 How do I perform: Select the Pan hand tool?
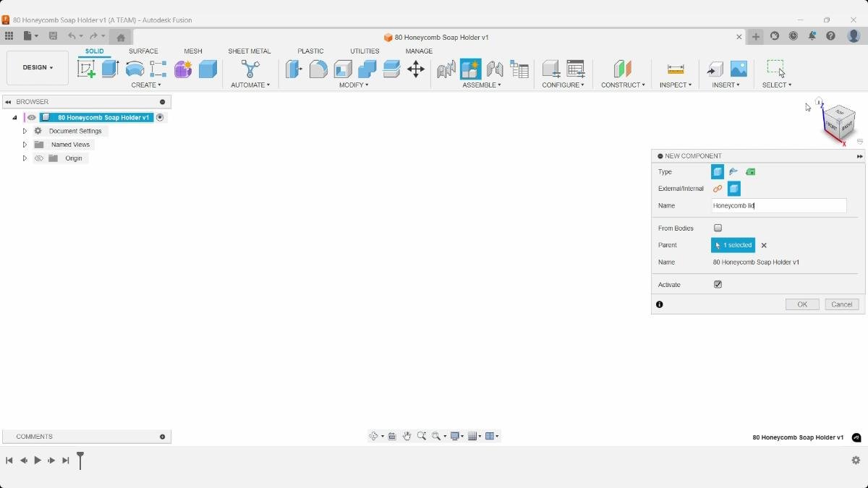[407, 436]
